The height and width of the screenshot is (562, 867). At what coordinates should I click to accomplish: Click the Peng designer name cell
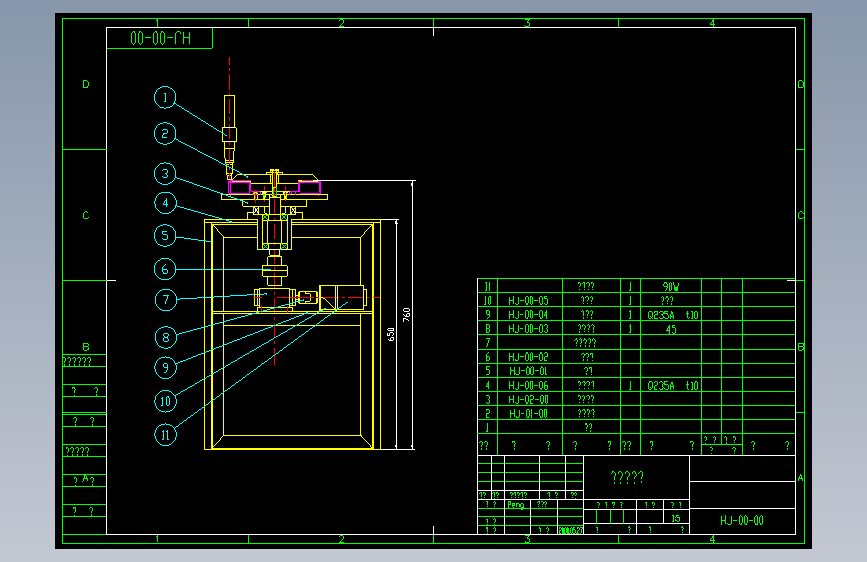[x=516, y=504]
